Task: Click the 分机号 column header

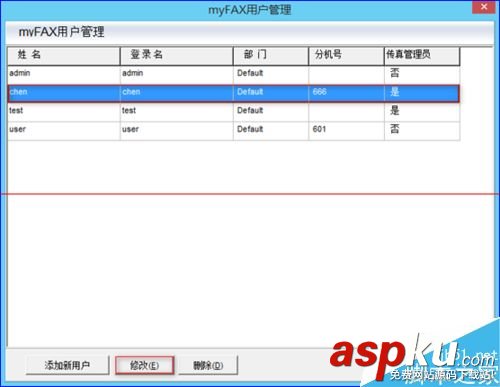Action: (346, 56)
